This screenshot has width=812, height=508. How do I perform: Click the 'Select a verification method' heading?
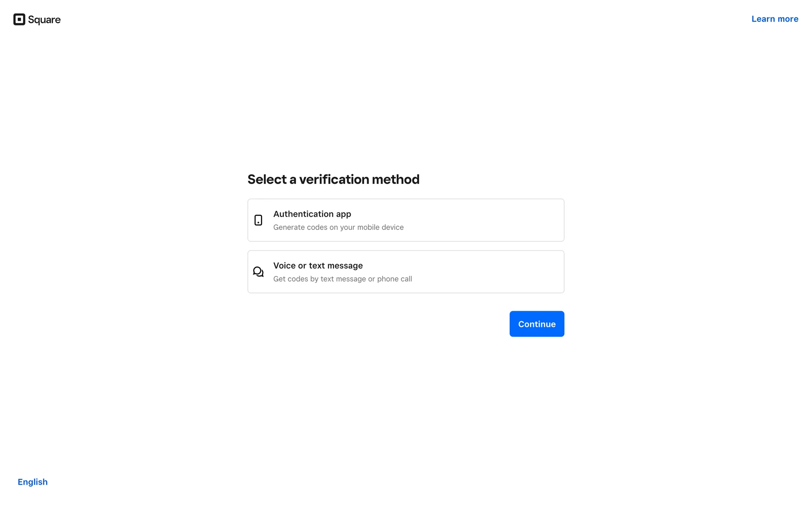333,179
